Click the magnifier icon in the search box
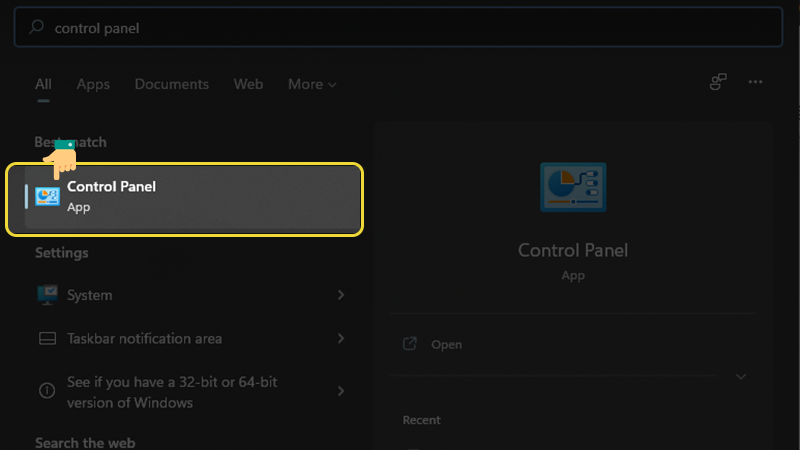Viewport: 800px width, 450px height. pos(37,28)
